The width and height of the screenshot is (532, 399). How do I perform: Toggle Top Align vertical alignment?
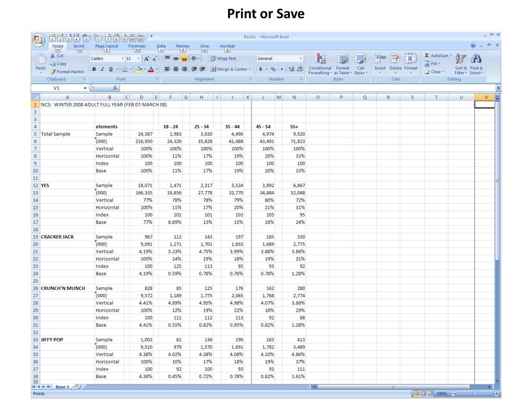167,59
